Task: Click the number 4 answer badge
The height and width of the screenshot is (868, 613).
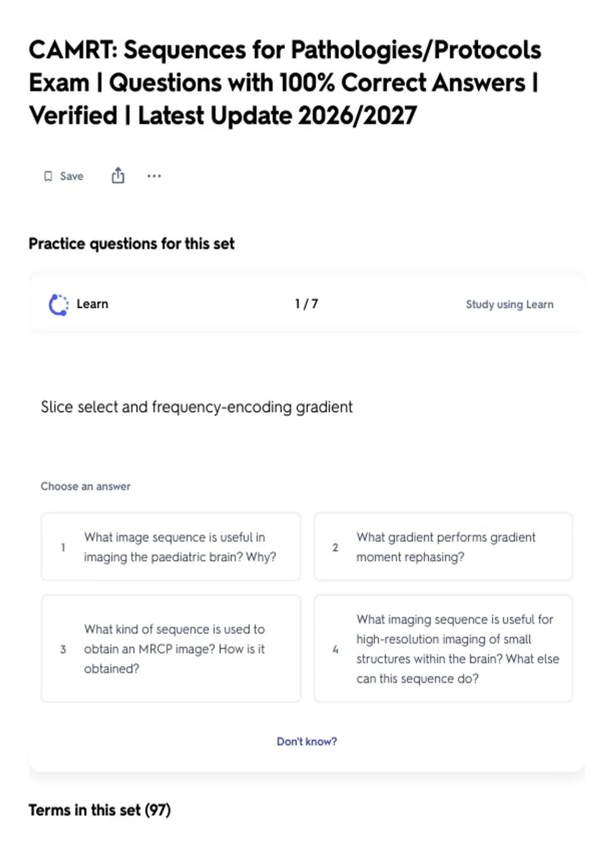Action: [x=335, y=649]
